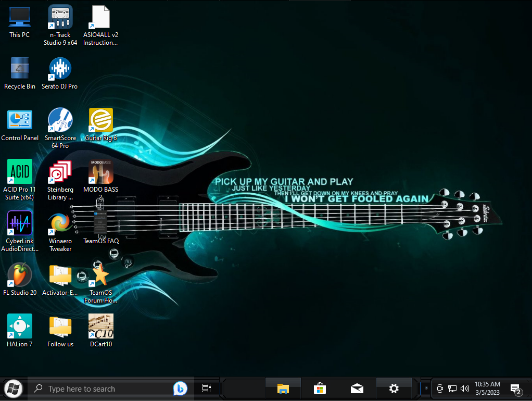The image size is (532, 401).
Task: Open Mail app from the taskbar
Action: tap(357, 389)
